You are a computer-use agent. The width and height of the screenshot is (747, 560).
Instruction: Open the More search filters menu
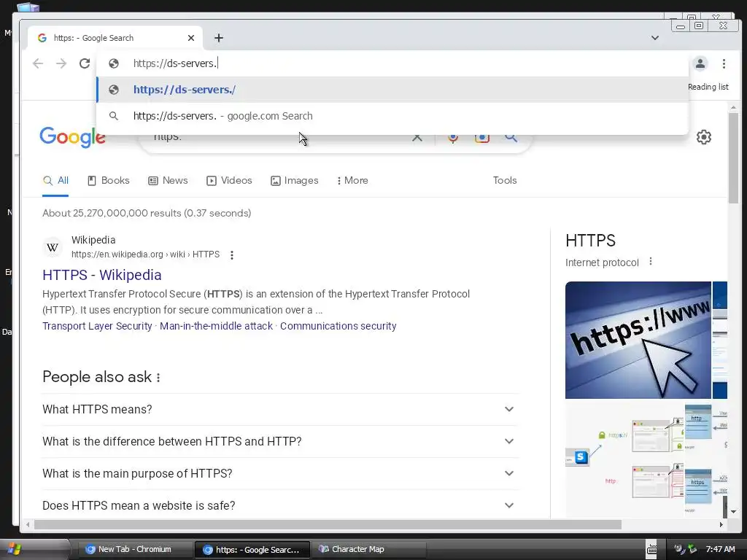point(352,181)
